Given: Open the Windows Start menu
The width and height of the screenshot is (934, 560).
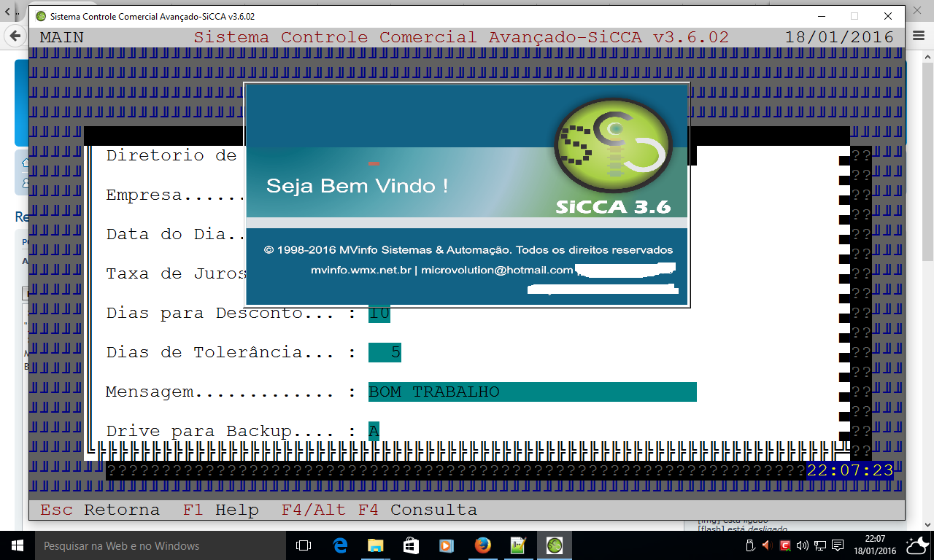Looking at the screenshot, I should (x=18, y=545).
